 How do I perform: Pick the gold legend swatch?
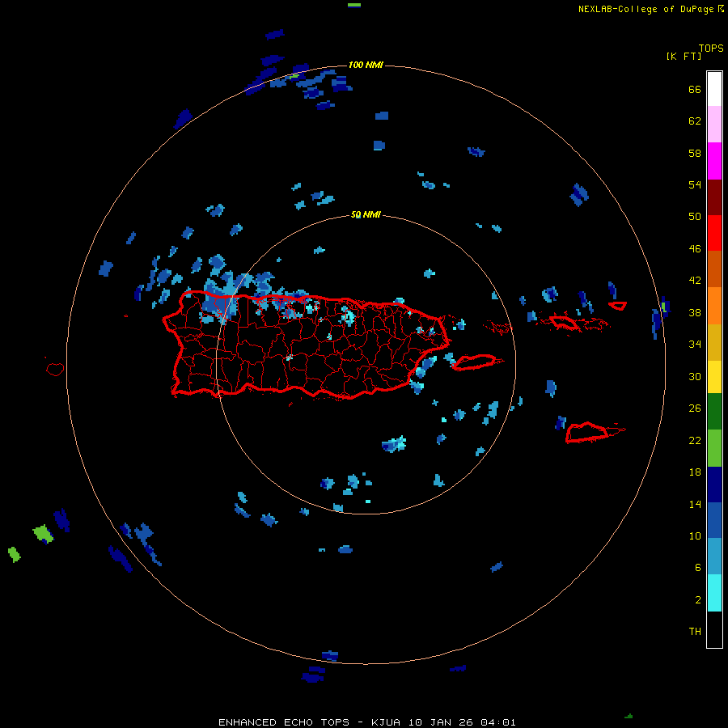pos(714,342)
